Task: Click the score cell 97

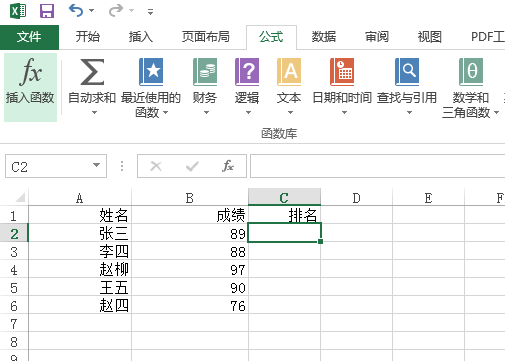Action: coord(190,269)
